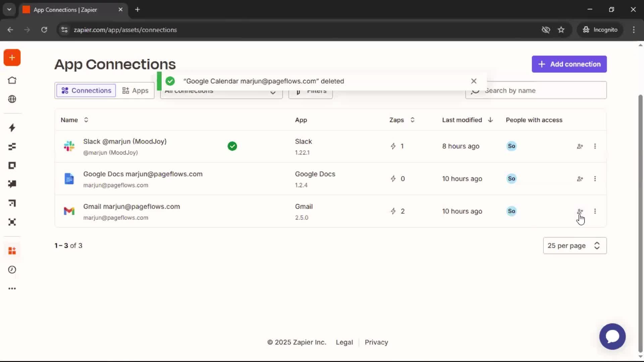Reload the page
Screen dimensions: 644x362
44,30
